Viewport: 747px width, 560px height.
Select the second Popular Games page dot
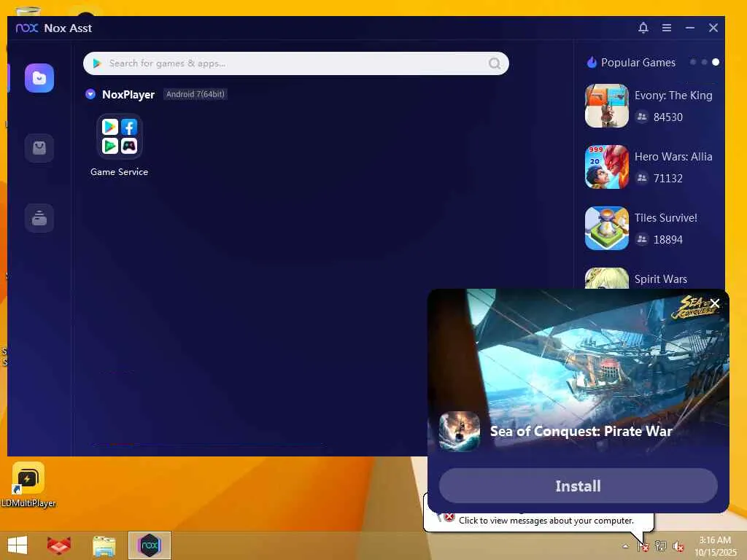(x=704, y=63)
